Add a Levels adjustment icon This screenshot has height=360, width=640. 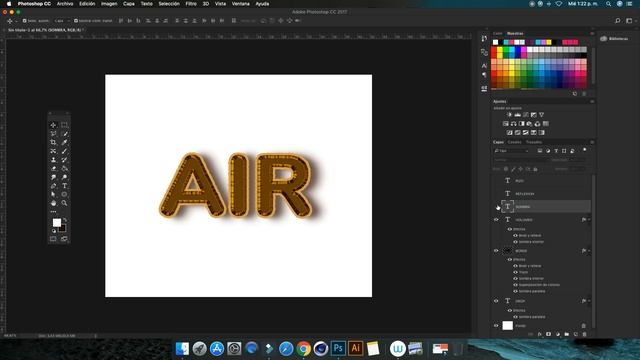pos(517,115)
